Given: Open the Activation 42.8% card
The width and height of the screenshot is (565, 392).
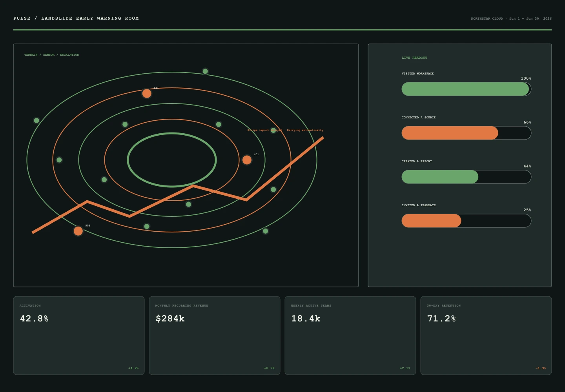Looking at the screenshot, I should coord(79,336).
